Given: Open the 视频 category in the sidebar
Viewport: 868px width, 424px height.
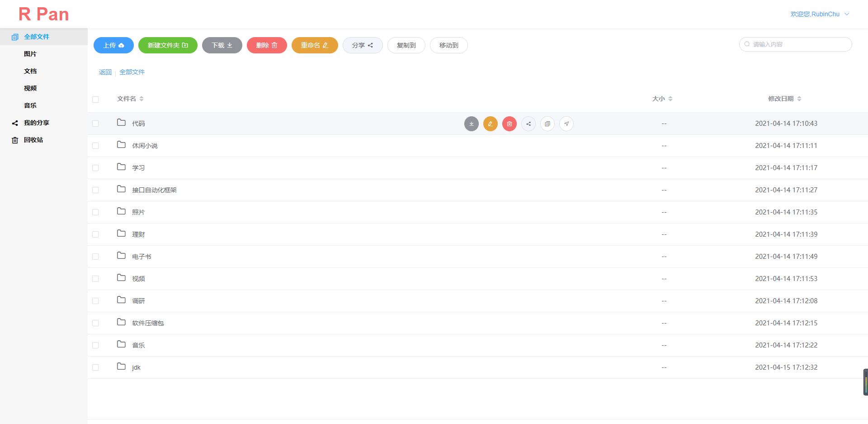Looking at the screenshot, I should tap(30, 88).
